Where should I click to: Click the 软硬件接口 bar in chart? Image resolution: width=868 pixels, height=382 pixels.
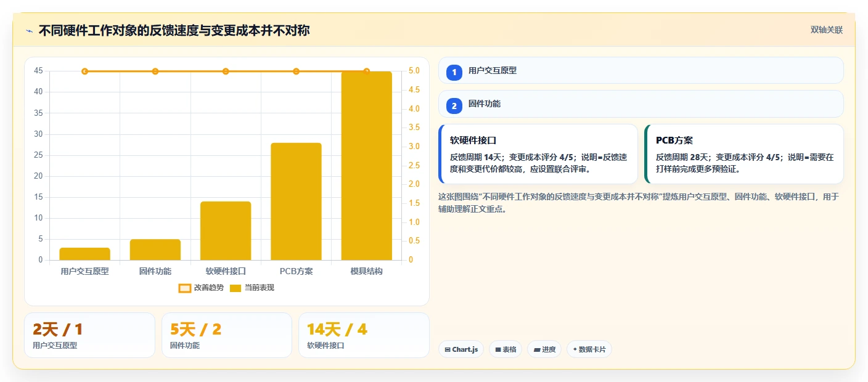[226, 231]
